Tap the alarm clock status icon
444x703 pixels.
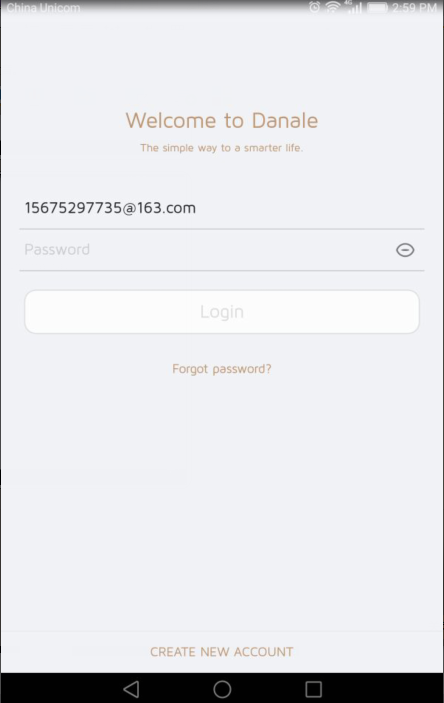pyautogui.click(x=315, y=7)
